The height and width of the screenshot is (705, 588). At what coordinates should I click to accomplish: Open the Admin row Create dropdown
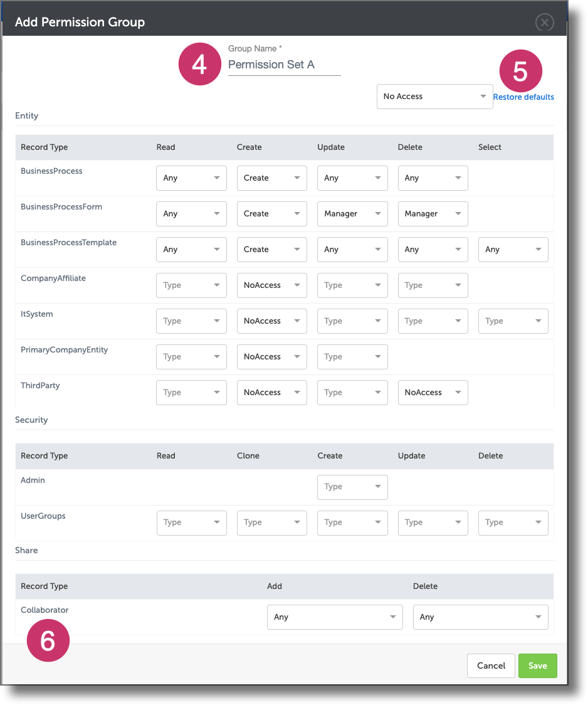point(352,487)
